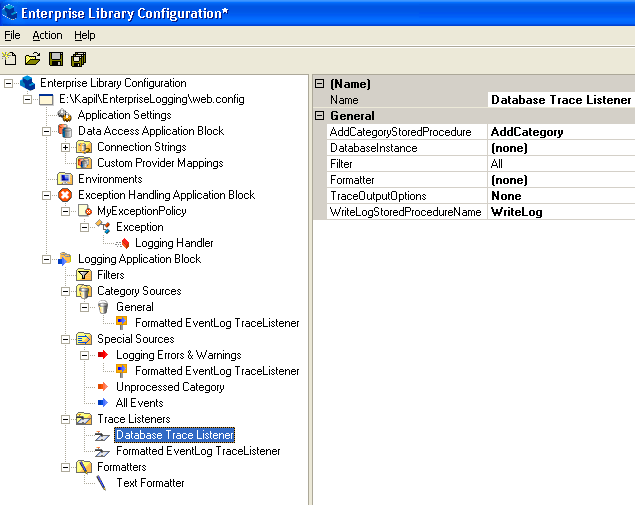Select the Text Formatter tree item
The image size is (635, 512).
(x=150, y=483)
